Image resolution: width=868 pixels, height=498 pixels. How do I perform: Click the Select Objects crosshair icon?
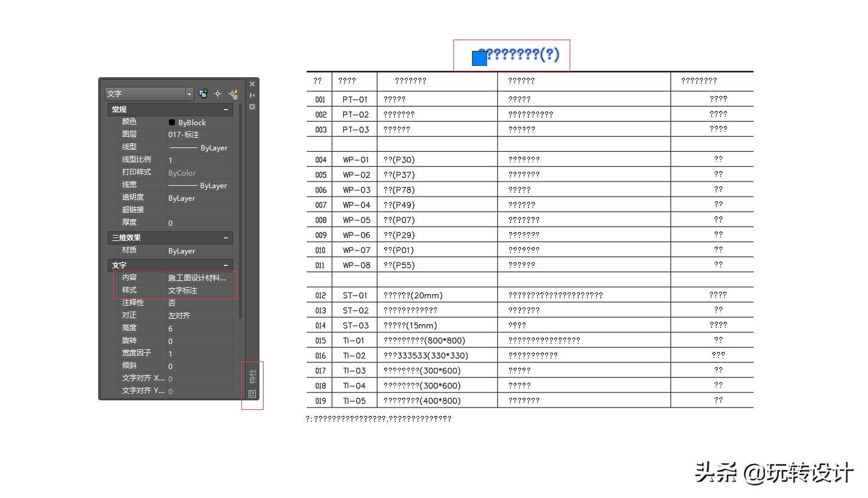(x=218, y=93)
